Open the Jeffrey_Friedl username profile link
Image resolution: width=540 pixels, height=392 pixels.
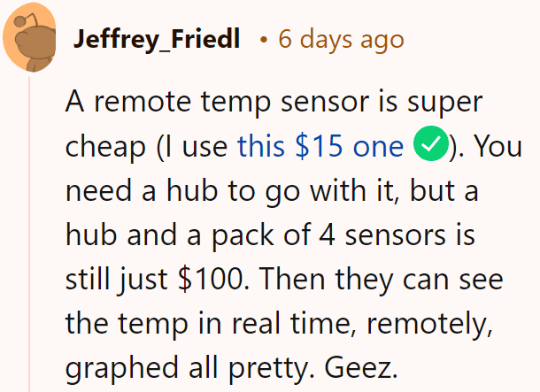(x=157, y=39)
